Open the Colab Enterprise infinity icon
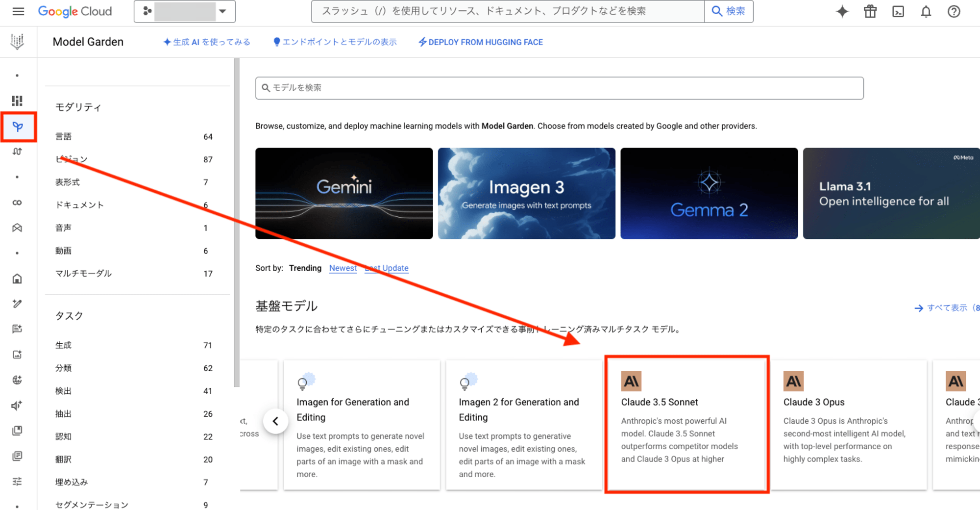Image resolution: width=980 pixels, height=510 pixels. tap(17, 203)
